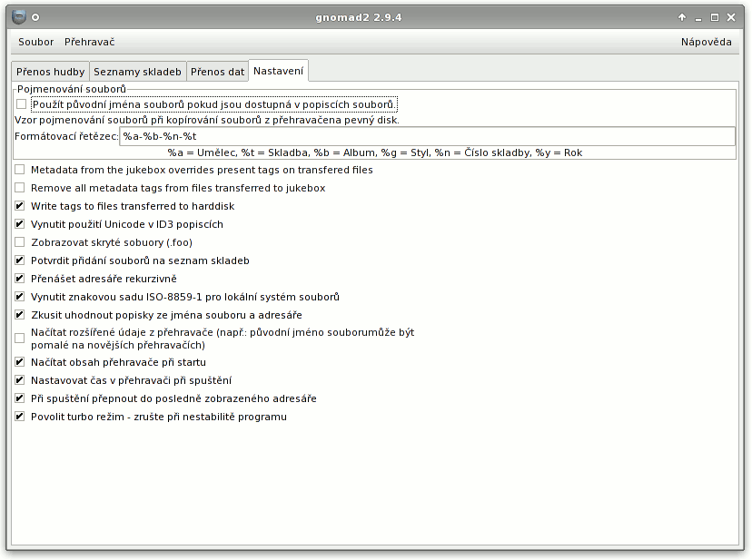Enable 'Metadata from the jukebox overrides' option
This screenshot has height=560, width=752.
click(20, 170)
